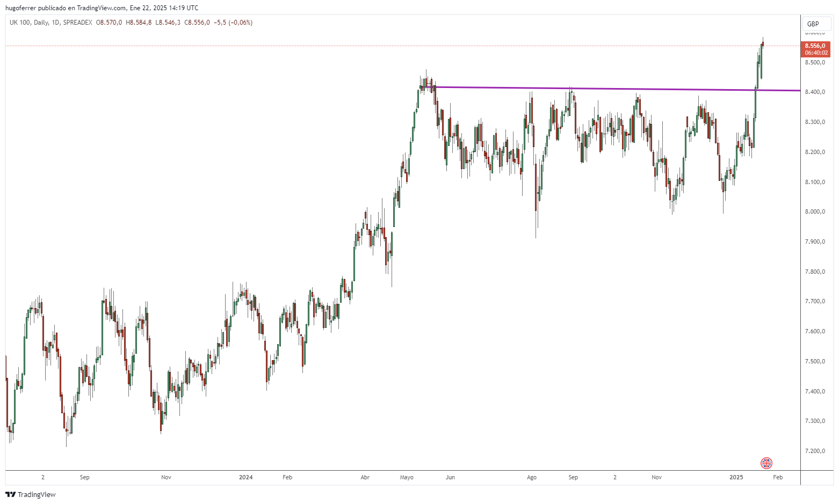This screenshot has height=504, width=839.
Task: Click the high value H8.584,8 in legend
Action: tap(139, 23)
